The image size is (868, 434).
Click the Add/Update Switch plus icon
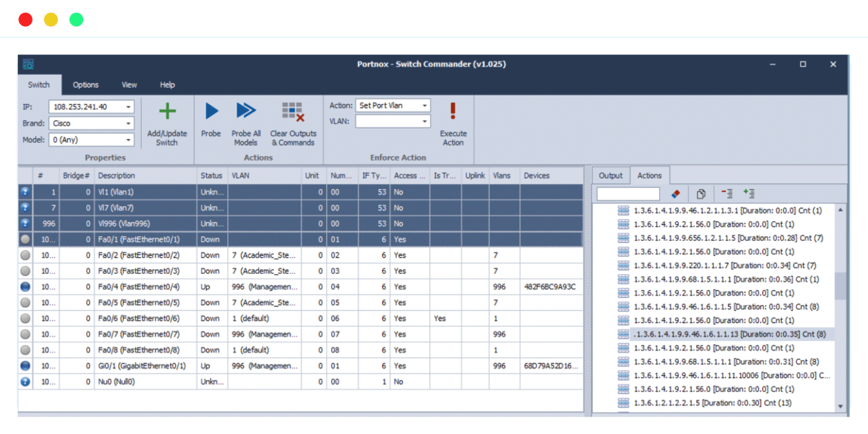[167, 111]
